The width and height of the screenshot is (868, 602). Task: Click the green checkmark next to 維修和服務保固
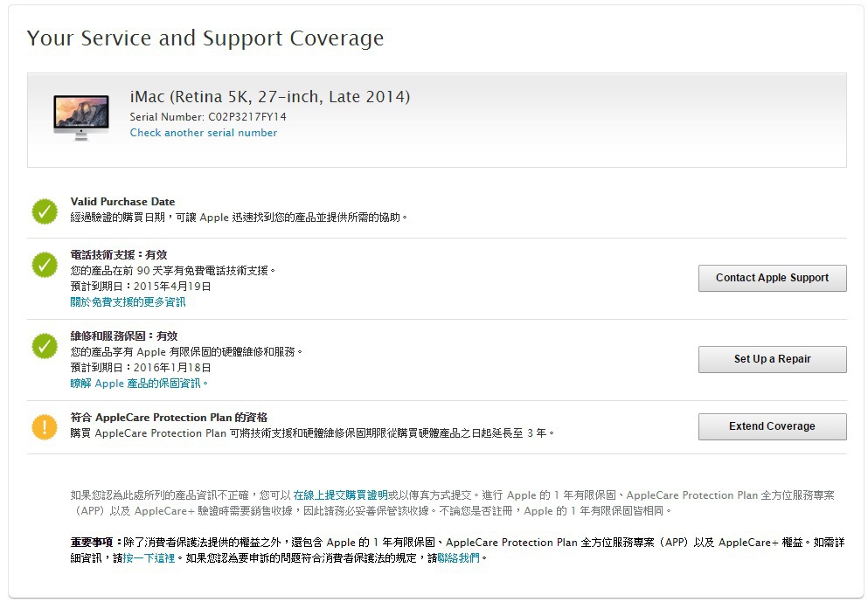(45, 346)
